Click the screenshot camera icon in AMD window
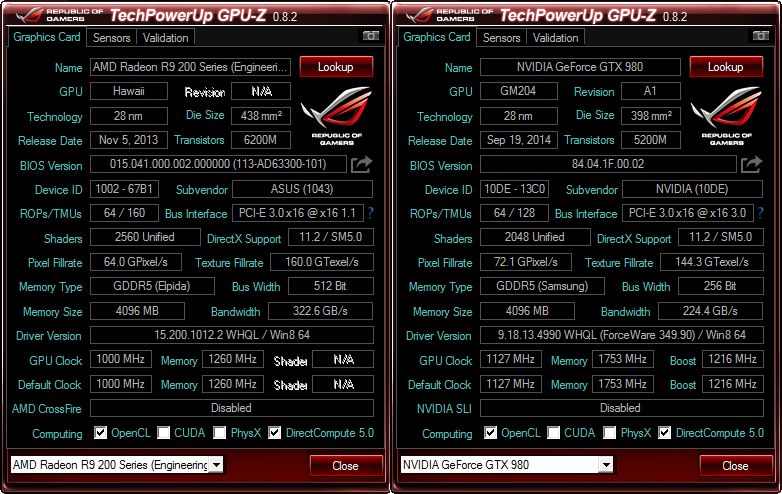The height and width of the screenshot is (494, 782). [371, 36]
